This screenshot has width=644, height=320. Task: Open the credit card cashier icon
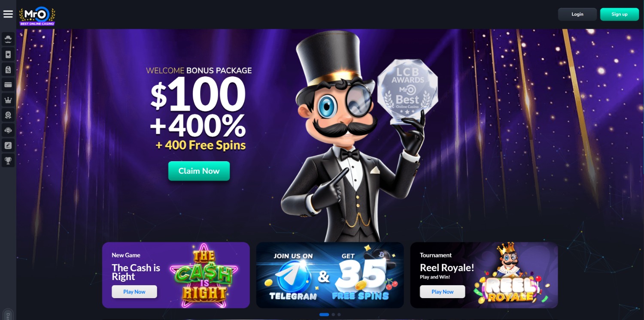(8, 85)
